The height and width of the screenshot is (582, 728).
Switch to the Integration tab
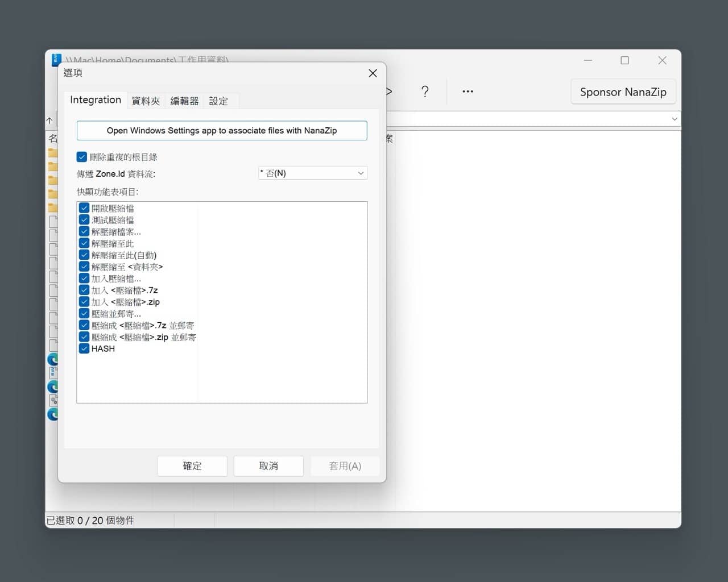(x=96, y=100)
